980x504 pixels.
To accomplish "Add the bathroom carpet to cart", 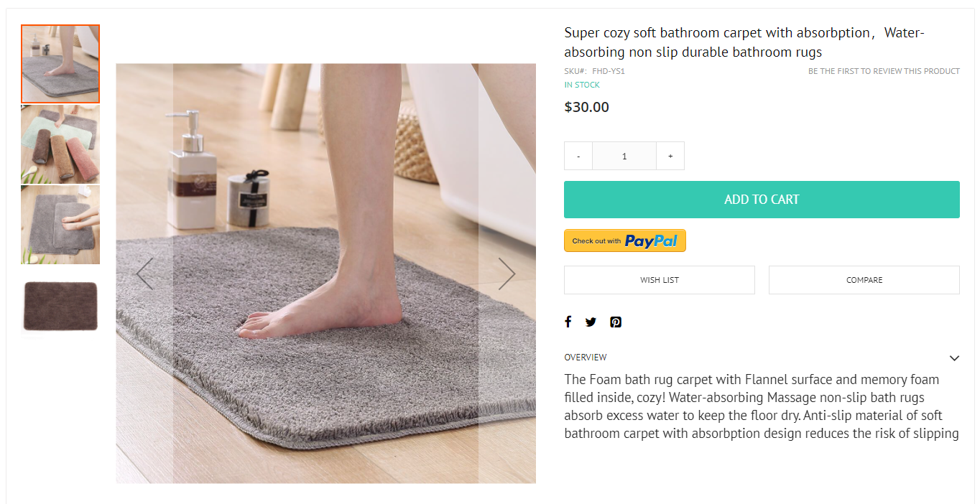I will pyautogui.click(x=762, y=200).
